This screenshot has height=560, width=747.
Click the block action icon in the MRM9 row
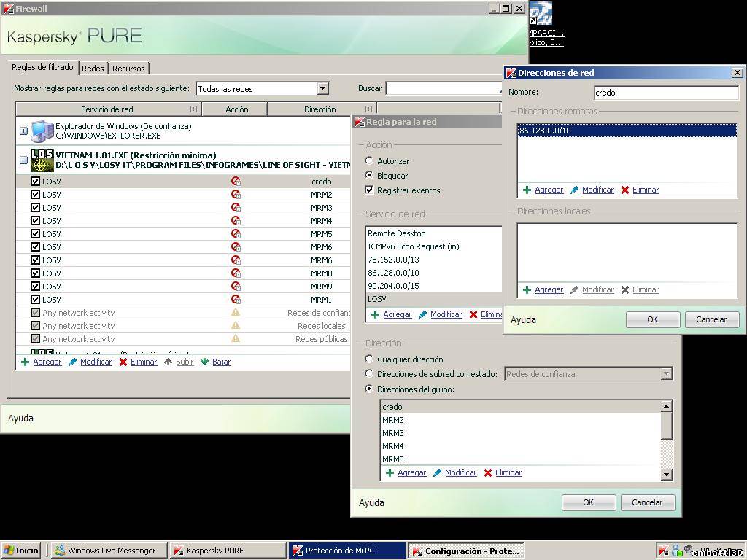(236, 286)
